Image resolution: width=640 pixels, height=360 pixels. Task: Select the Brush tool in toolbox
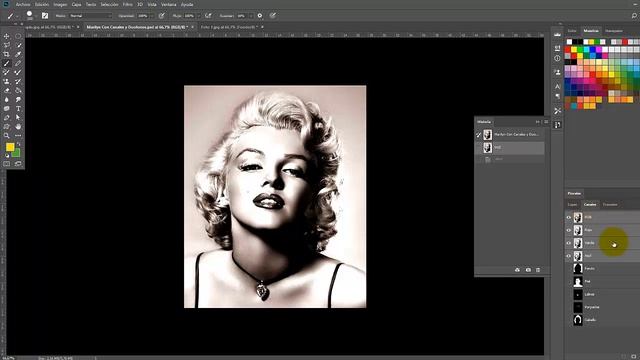[x=7, y=63]
